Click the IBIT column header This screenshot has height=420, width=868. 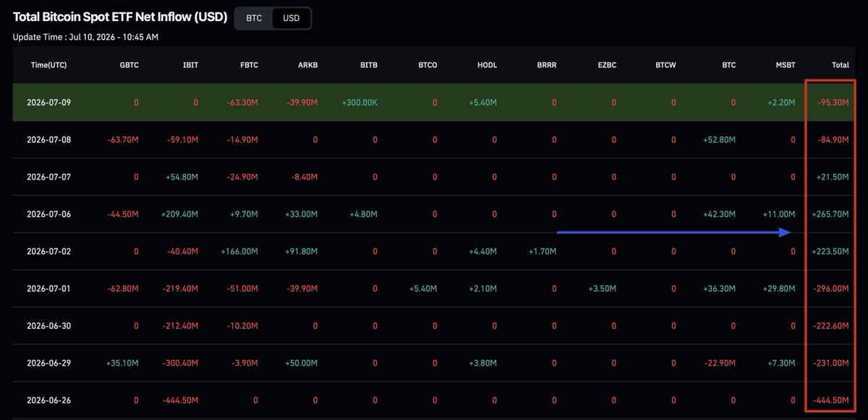(x=190, y=65)
